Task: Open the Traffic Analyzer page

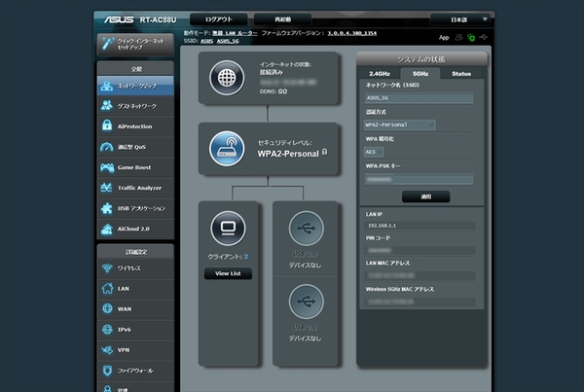Action: [135, 188]
